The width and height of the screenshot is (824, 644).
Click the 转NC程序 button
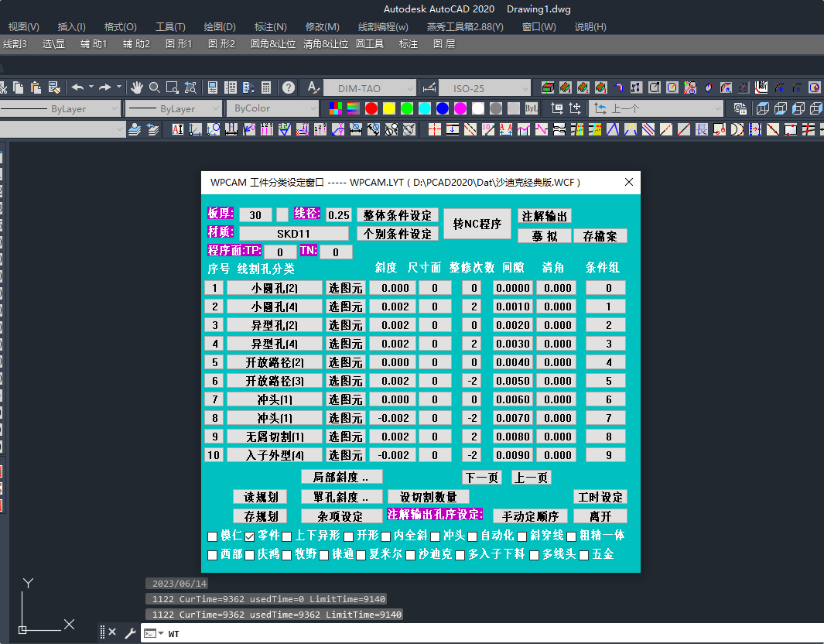tap(477, 224)
